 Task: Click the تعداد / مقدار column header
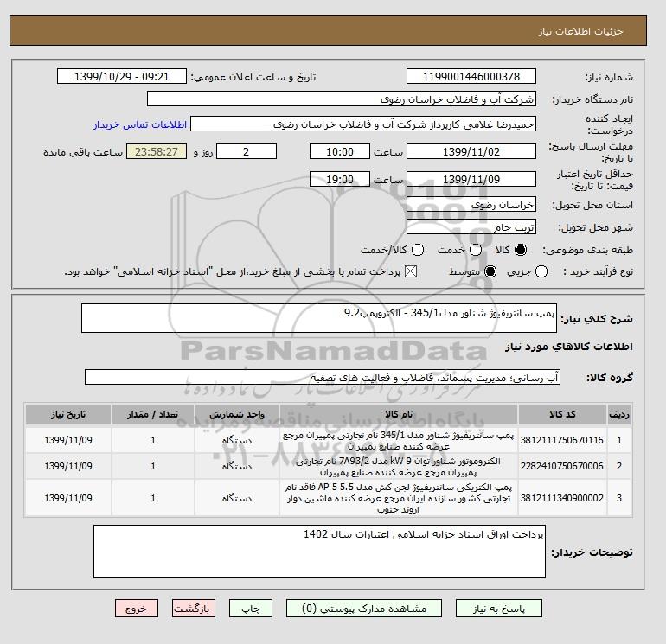[153, 414]
